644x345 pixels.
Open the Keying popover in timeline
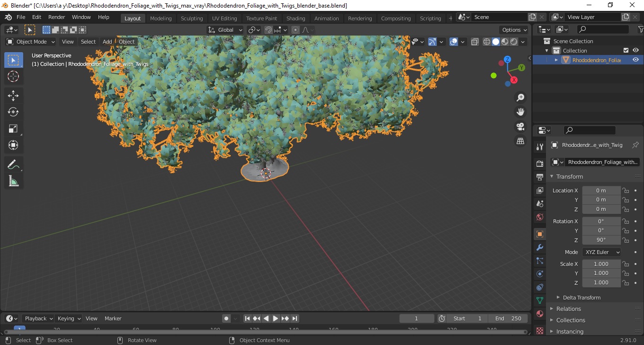pyautogui.click(x=69, y=318)
